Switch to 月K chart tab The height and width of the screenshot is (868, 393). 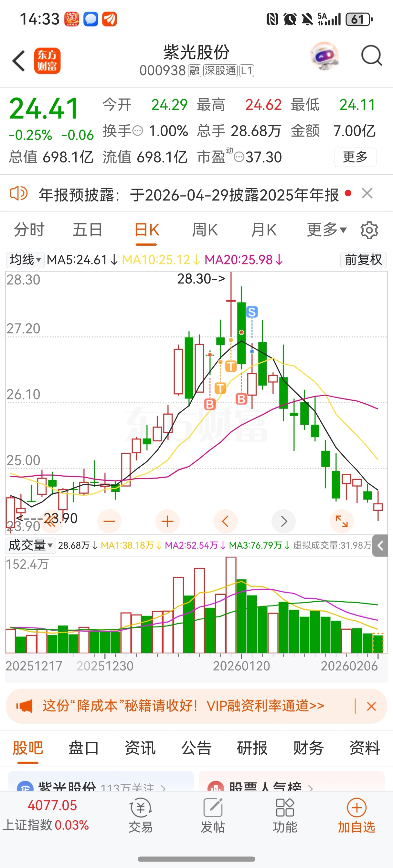pyautogui.click(x=263, y=230)
